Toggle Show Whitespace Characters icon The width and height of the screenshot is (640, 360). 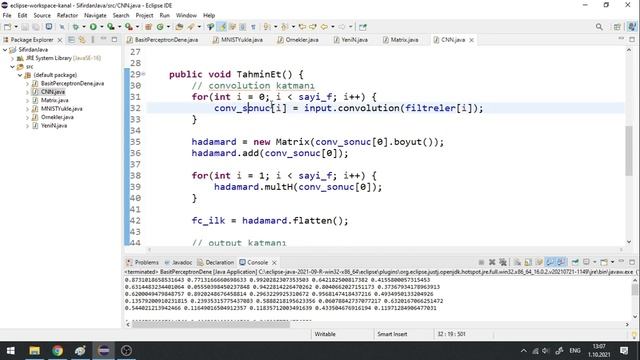click(x=253, y=27)
